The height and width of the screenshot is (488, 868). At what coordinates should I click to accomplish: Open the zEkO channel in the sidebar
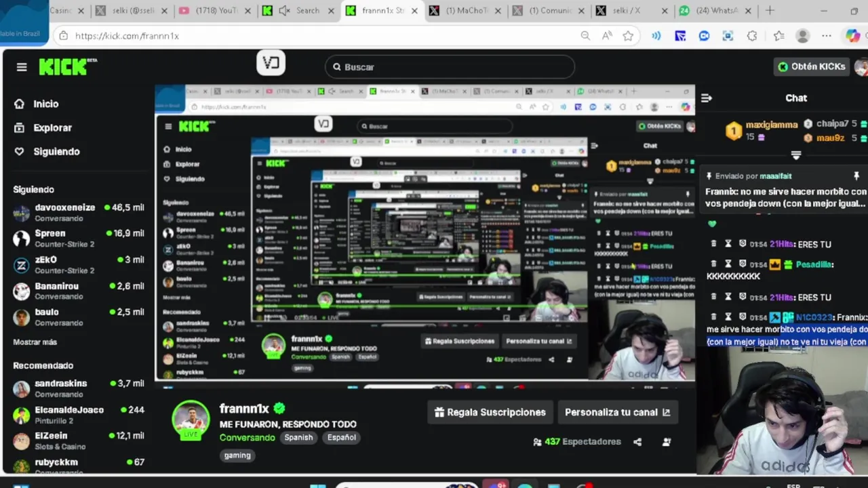pyautogui.click(x=79, y=264)
